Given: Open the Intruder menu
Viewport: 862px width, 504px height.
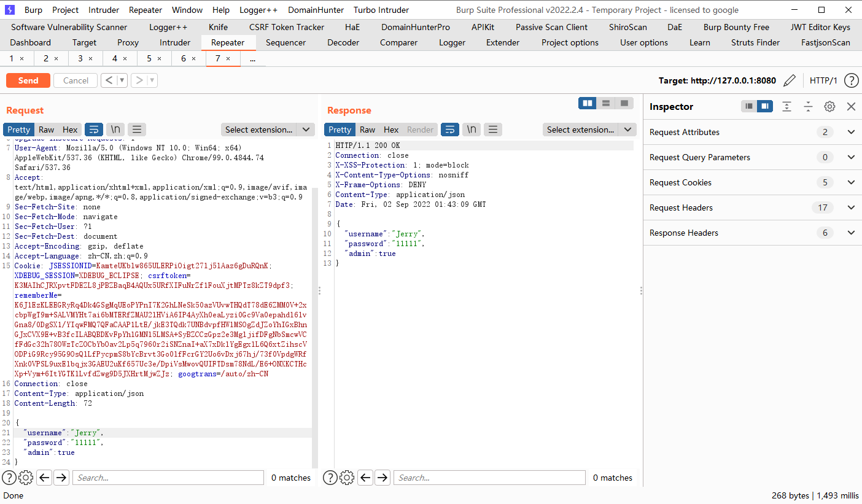Looking at the screenshot, I should 104,10.
